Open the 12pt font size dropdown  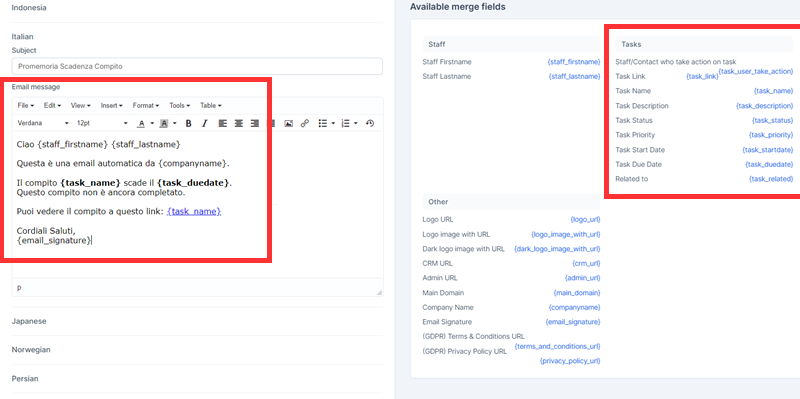click(102, 123)
